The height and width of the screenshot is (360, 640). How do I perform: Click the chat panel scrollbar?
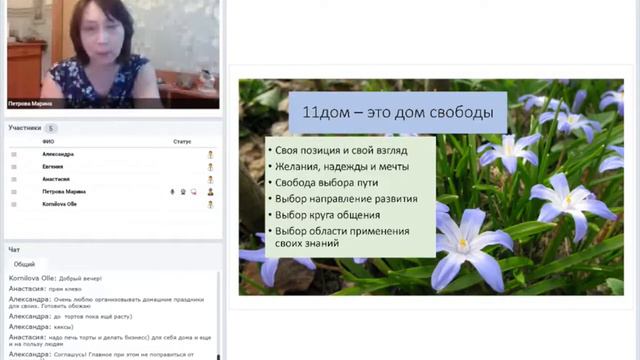218,315
